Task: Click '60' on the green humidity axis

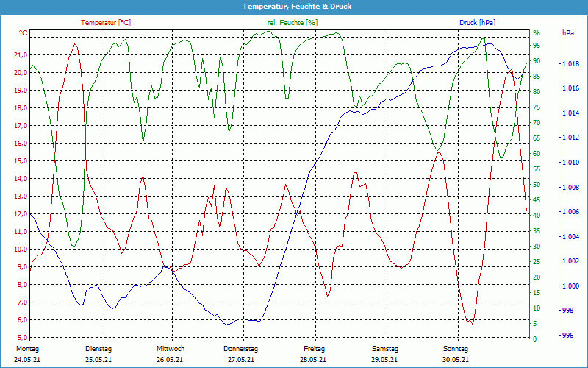Action: pyautogui.click(x=537, y=154)
